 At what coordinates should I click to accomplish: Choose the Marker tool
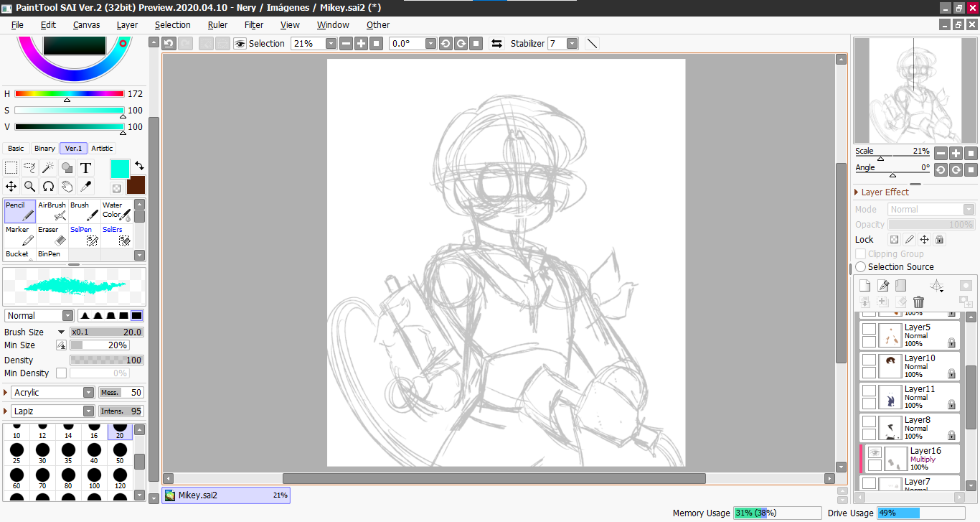pyautogui.click(x=20, y=236)
